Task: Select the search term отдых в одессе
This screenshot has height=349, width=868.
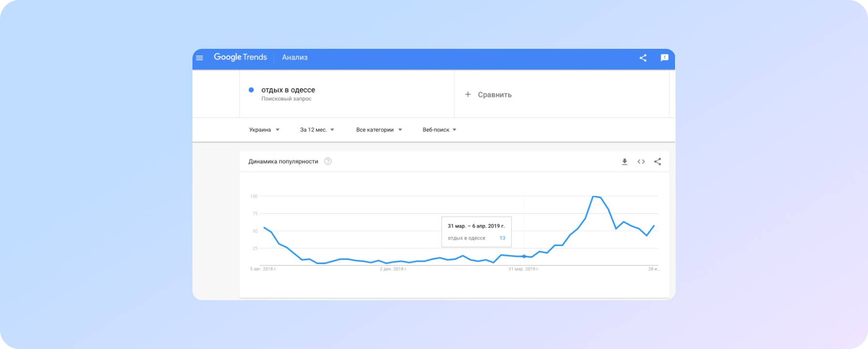Action: point(288,90)
